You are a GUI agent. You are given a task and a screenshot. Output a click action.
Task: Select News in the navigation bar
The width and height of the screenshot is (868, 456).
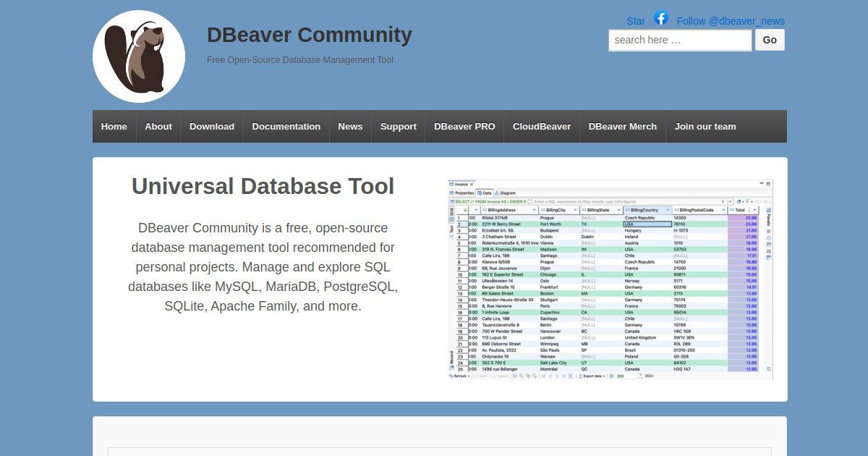(351, 127)
